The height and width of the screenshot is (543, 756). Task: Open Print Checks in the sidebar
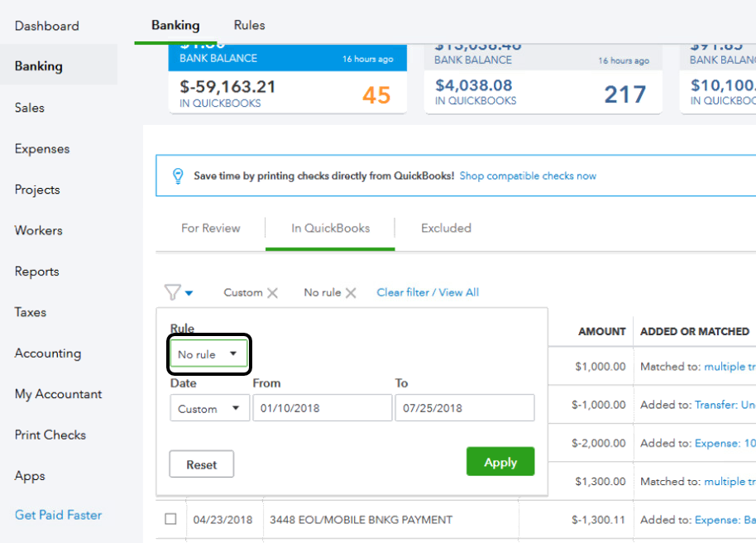click(50, 435)
